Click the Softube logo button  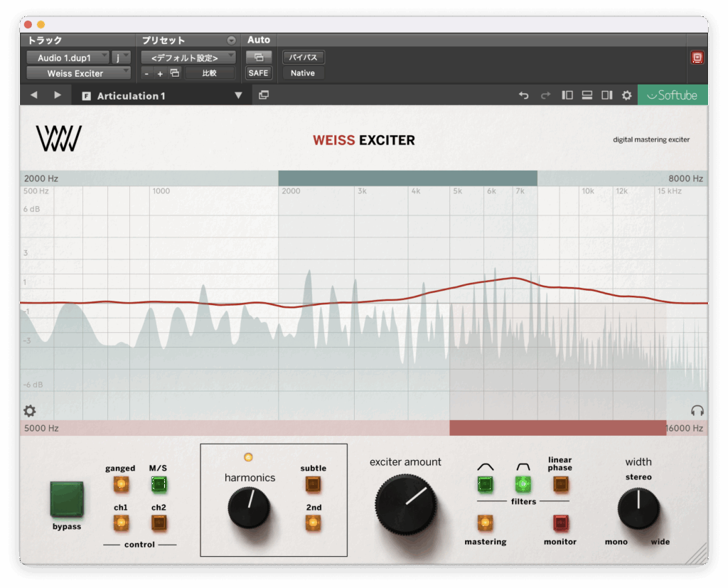673,95
